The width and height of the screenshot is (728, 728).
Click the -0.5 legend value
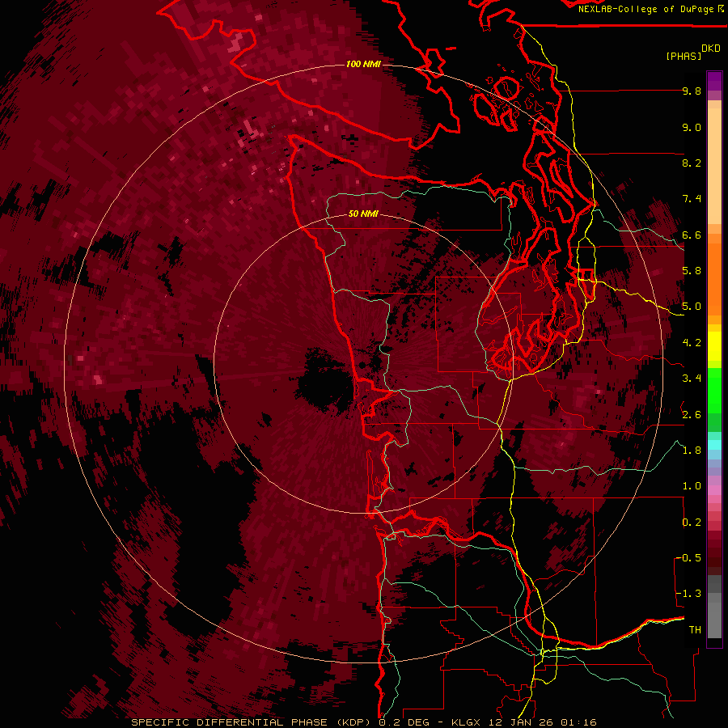tap(688, 558)
